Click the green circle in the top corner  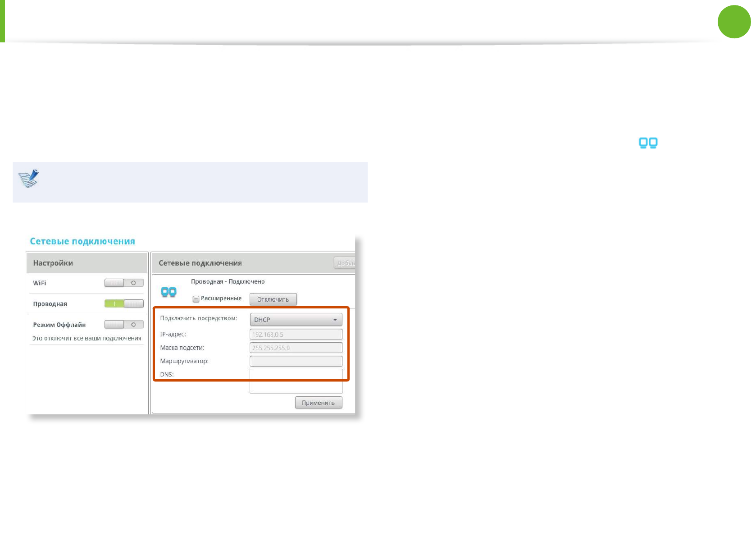(734, 22)
